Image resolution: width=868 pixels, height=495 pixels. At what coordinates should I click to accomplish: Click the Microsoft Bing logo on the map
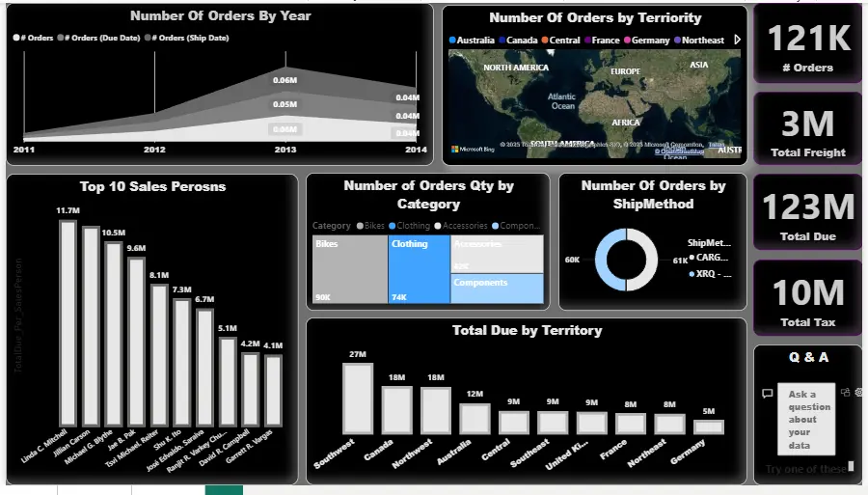(473, 149)
